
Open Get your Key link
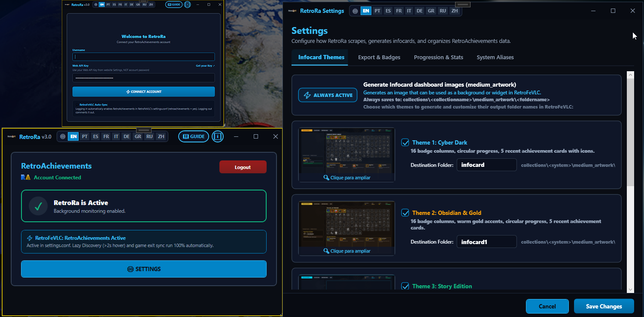pyautogui.click(x=205, y=66)
